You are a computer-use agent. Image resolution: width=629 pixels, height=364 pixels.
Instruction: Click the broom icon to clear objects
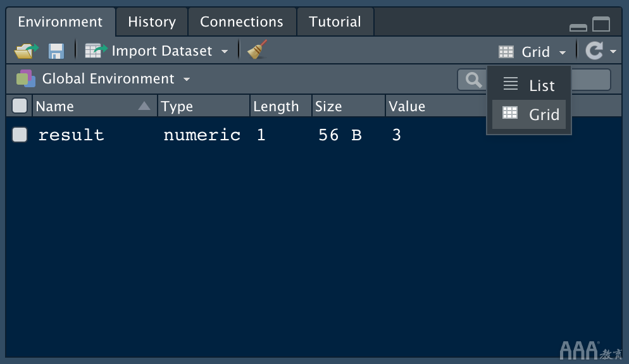point(257,51)
